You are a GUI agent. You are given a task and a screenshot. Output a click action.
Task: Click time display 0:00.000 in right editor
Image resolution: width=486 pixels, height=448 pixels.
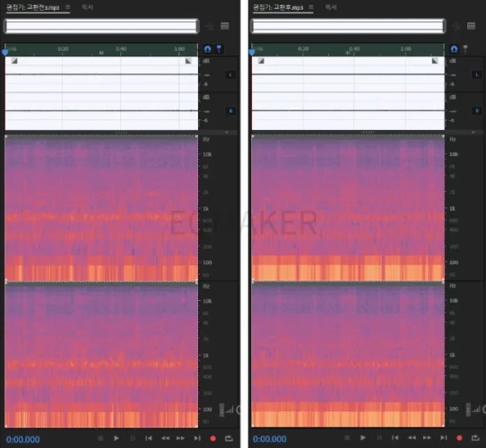(x=269, y=439)
